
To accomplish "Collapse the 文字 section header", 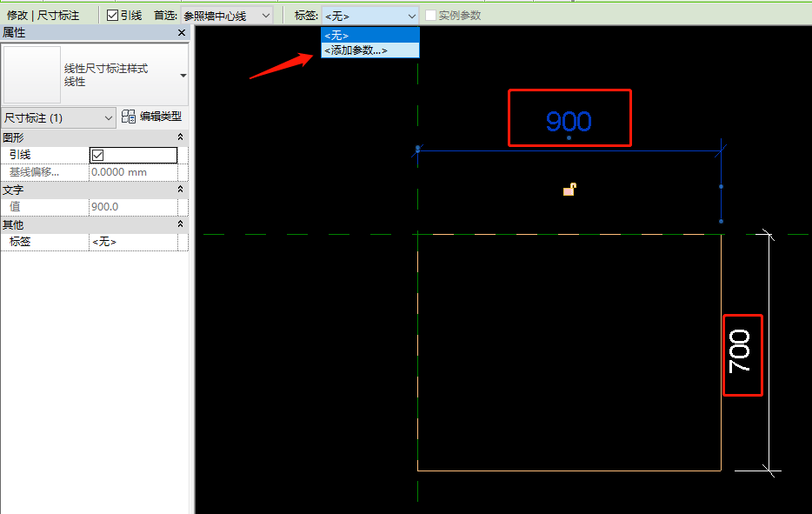I will (181, 190).
